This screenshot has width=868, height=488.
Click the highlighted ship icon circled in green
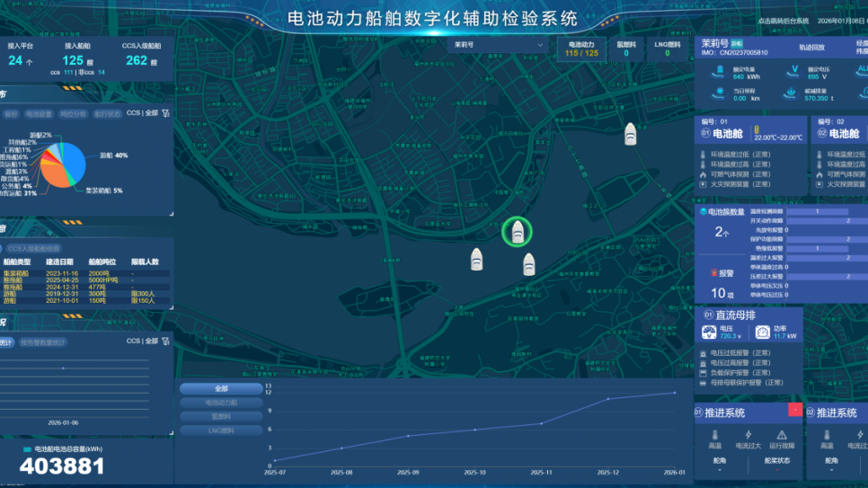[517, 232]
